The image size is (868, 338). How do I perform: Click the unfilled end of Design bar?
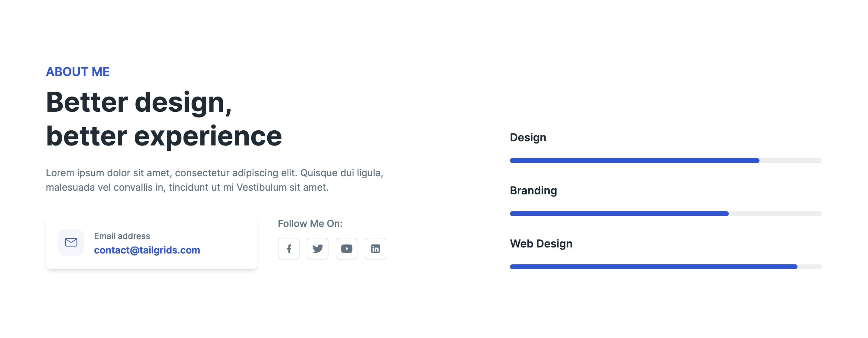[791, 161]
